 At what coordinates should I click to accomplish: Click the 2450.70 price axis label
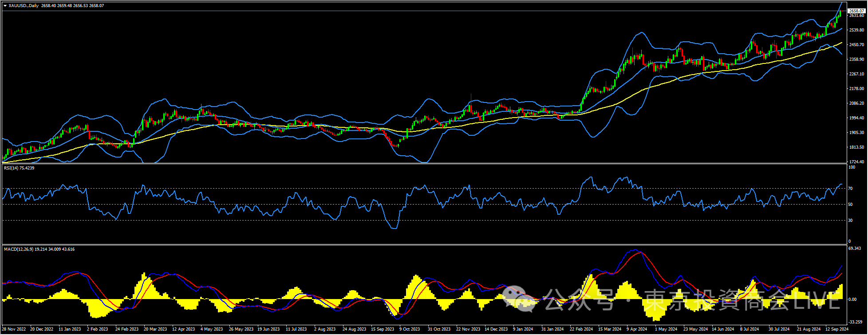tap(856, 45)
